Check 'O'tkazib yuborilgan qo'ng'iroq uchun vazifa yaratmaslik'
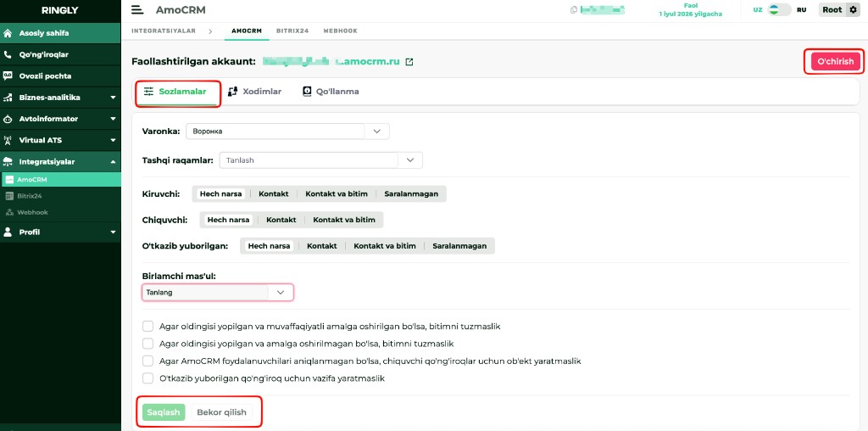Screen dimensions: 868x431 147,378
